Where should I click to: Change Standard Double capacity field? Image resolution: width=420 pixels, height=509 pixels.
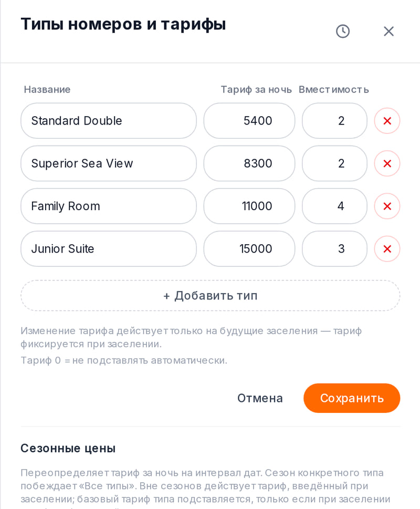(x=335, y=121)
